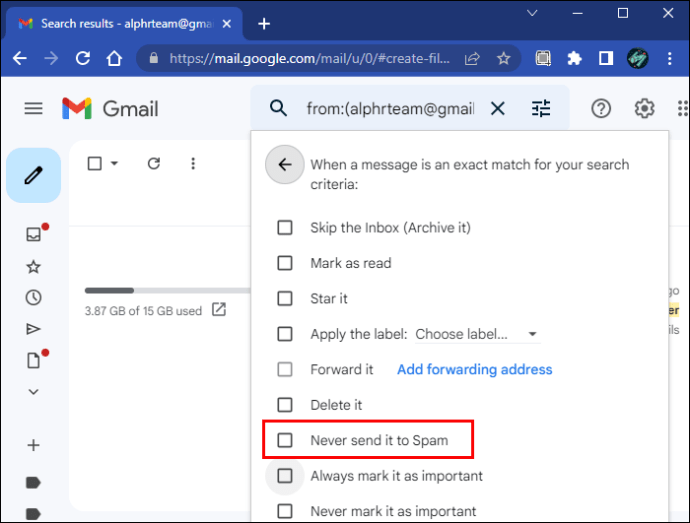Open Snoozed messages clock icon

click(x=33, y=298)
